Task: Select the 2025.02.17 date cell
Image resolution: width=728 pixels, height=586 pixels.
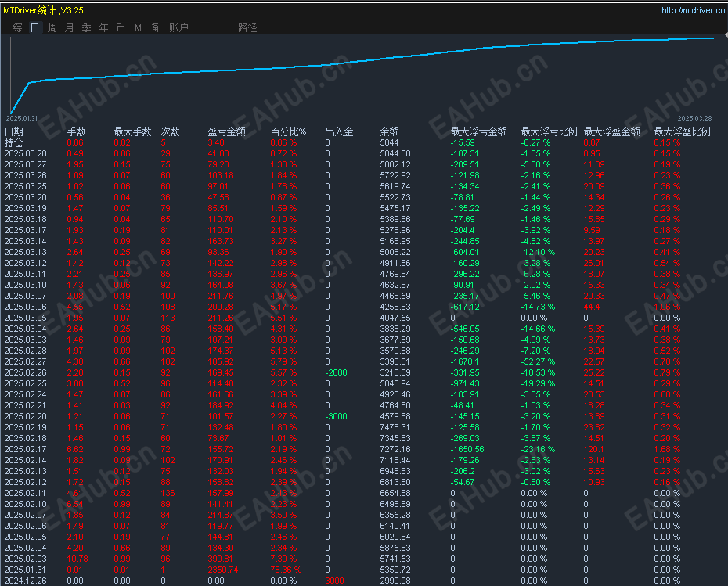Action: 26,450
